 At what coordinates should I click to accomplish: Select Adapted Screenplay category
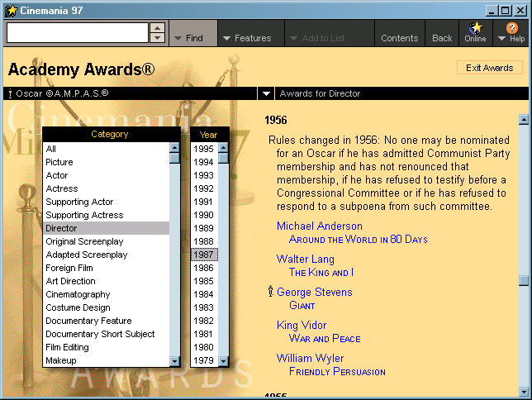click(107, 255)
